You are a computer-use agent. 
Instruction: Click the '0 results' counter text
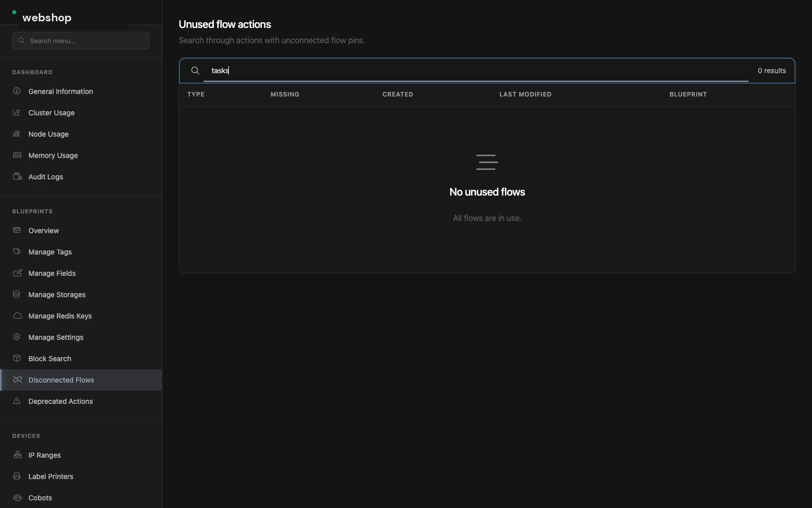[x=771, y=71]
